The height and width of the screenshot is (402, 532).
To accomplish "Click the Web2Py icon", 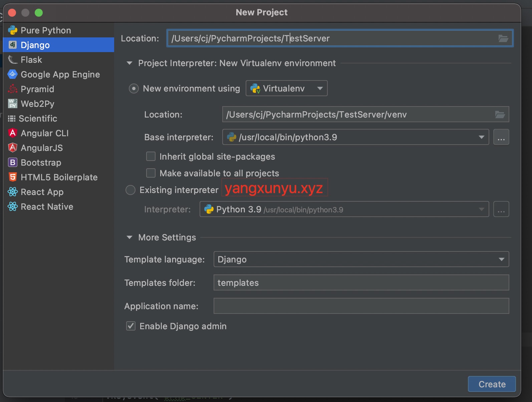I will pyautogui.click(x=13, y=104).
